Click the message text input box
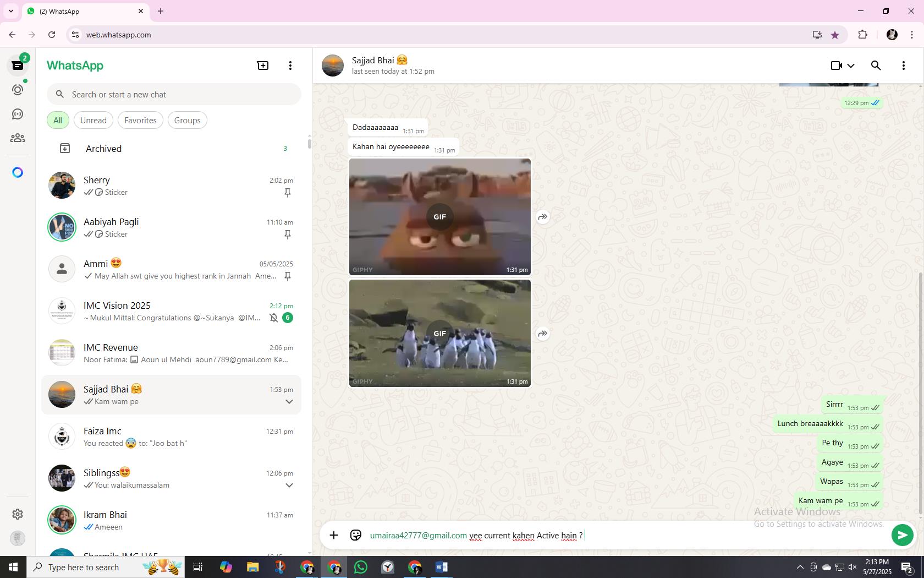This screenshot has width=924, height=578. click(627, 535)
